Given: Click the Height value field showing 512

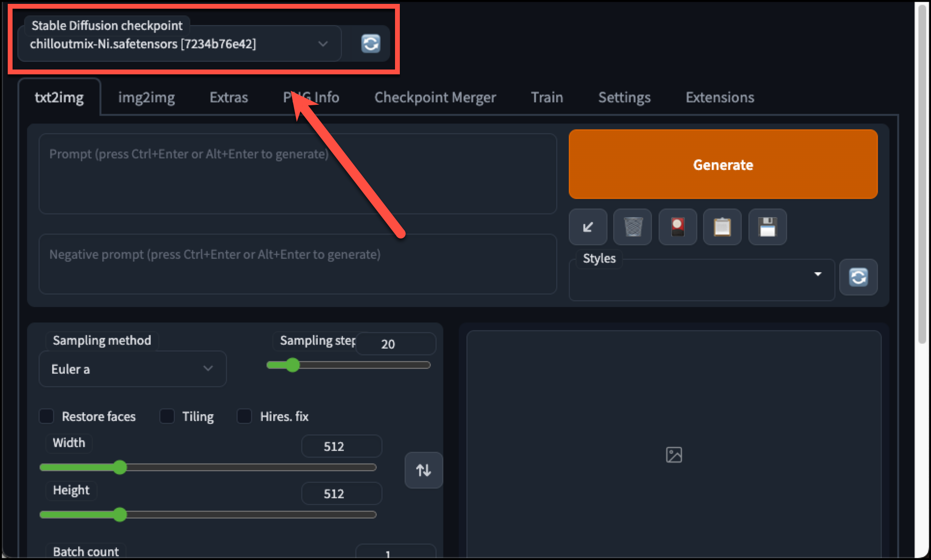Looking at the screenshot, I should click(x=342, y=493).
